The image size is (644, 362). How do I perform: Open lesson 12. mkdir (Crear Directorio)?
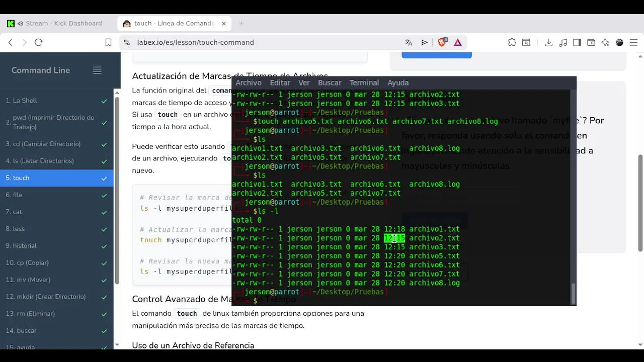(x=56, y=297)
